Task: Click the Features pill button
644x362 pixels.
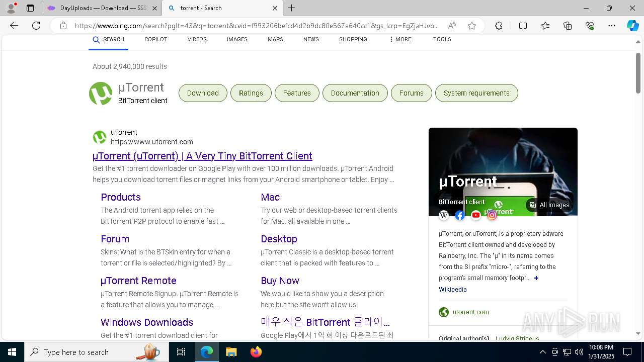Action: click(x=297, y=93)
